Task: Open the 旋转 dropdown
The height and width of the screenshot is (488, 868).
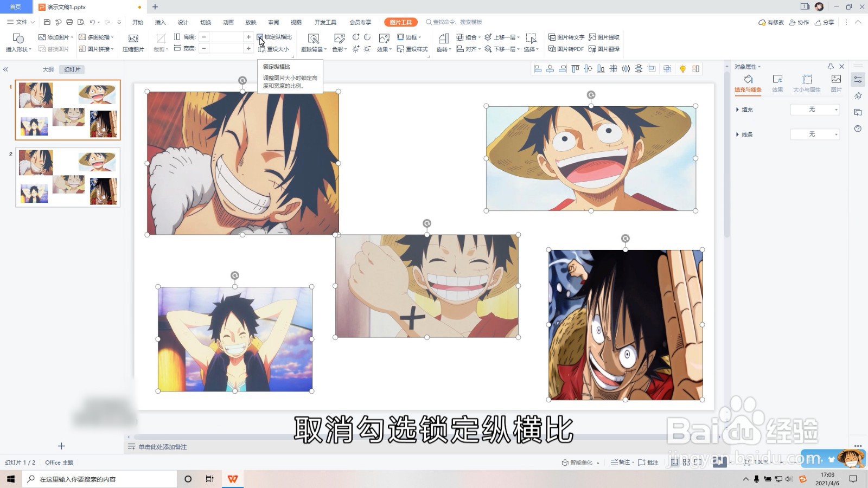Action: (444, 42)
